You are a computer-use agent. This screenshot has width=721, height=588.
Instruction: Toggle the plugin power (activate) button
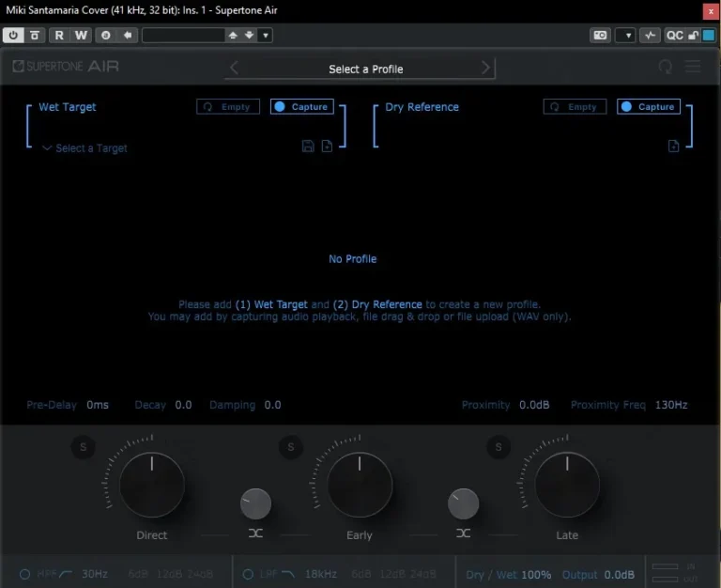tap(14, 36)
